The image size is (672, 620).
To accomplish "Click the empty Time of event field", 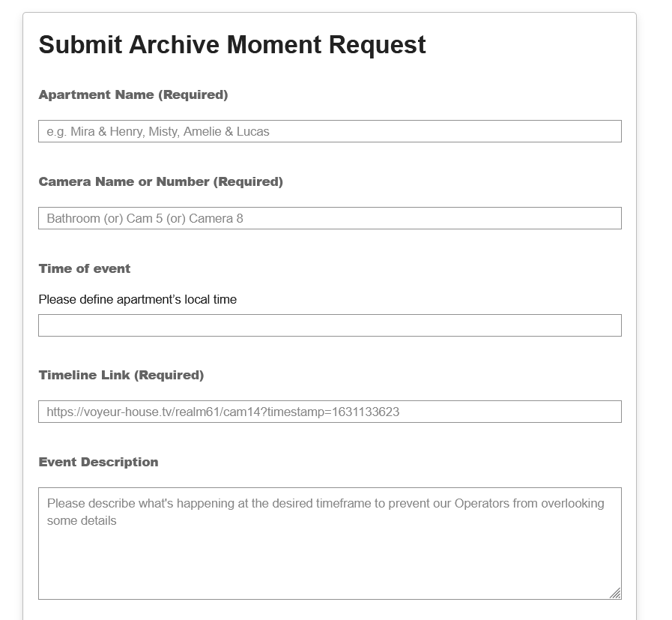I will [x=330, y=325].
